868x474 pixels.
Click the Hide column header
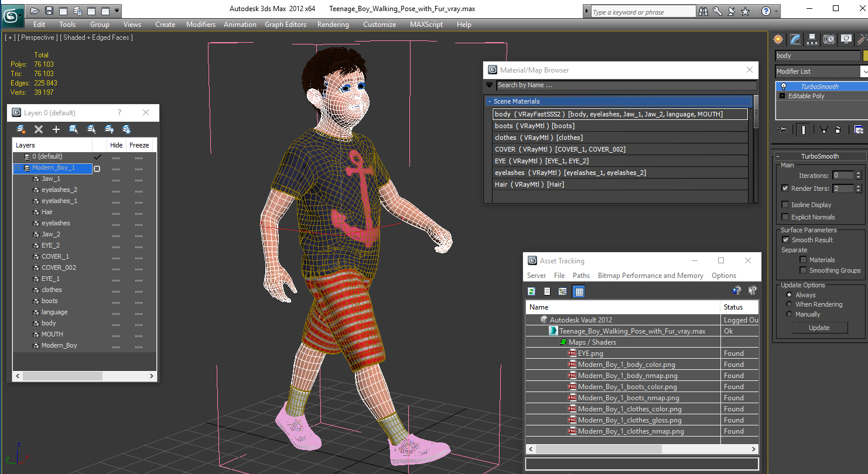pos(117,145)
